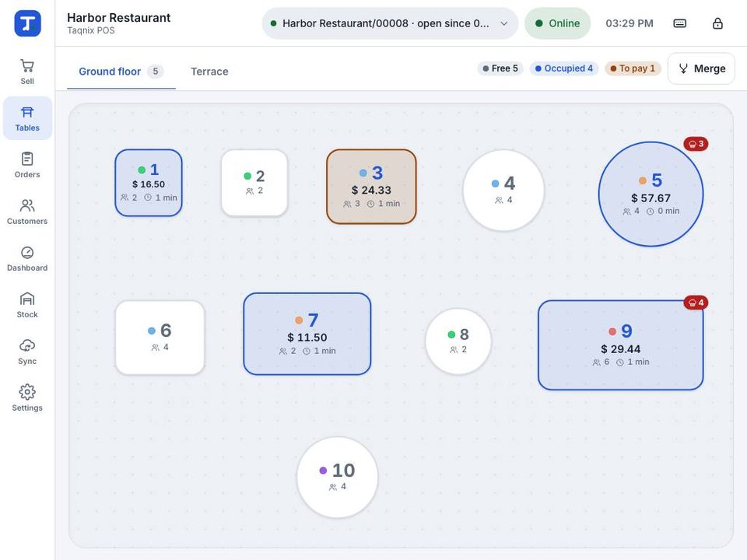
Task: Select free table 2
Action: (254, 183)
